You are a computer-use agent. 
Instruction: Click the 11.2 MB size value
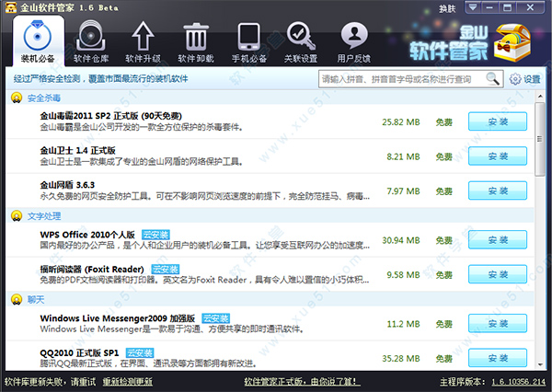(x=404, y=324)
